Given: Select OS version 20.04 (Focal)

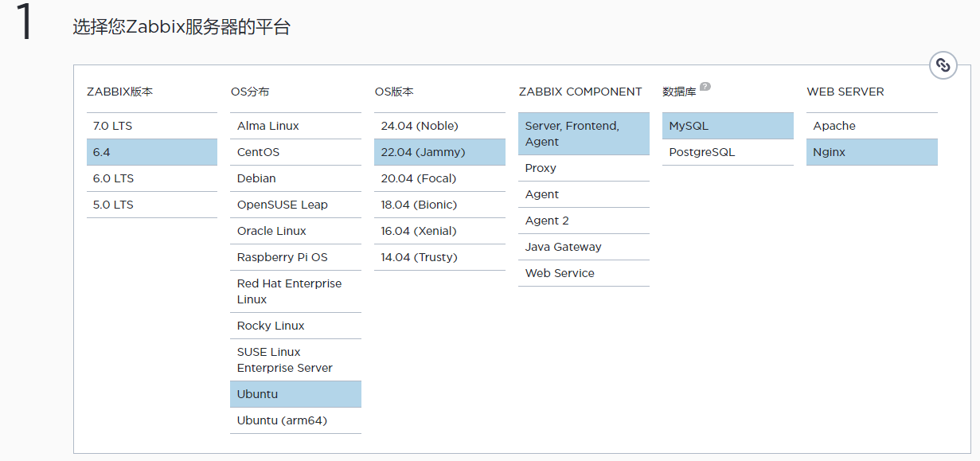Looking at the screenshot, I should coord(440,178).
